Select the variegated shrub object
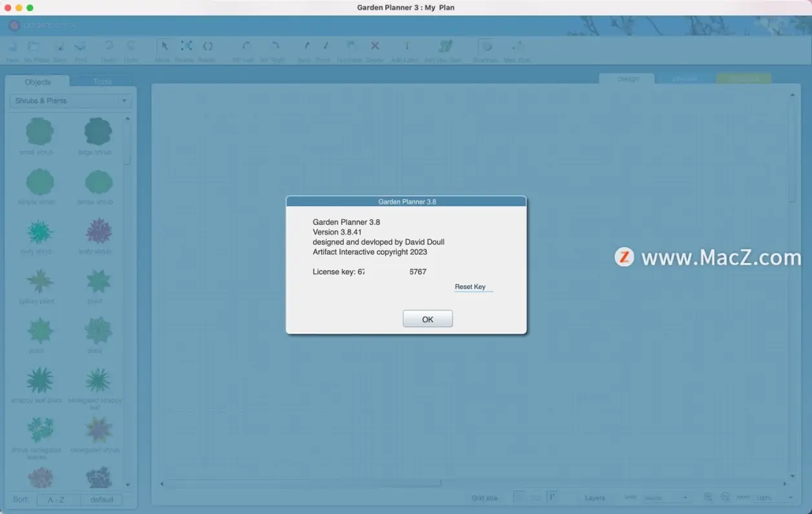This screenshot has width=812, height=514. pos(98,430)
